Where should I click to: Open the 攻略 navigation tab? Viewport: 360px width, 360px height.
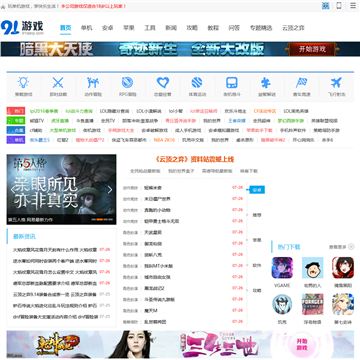pyautogui.click(x=192, y=28)
